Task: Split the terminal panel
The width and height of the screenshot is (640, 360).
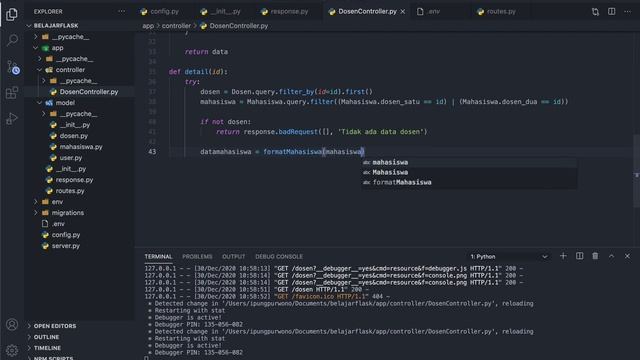Action: (579, 256)
